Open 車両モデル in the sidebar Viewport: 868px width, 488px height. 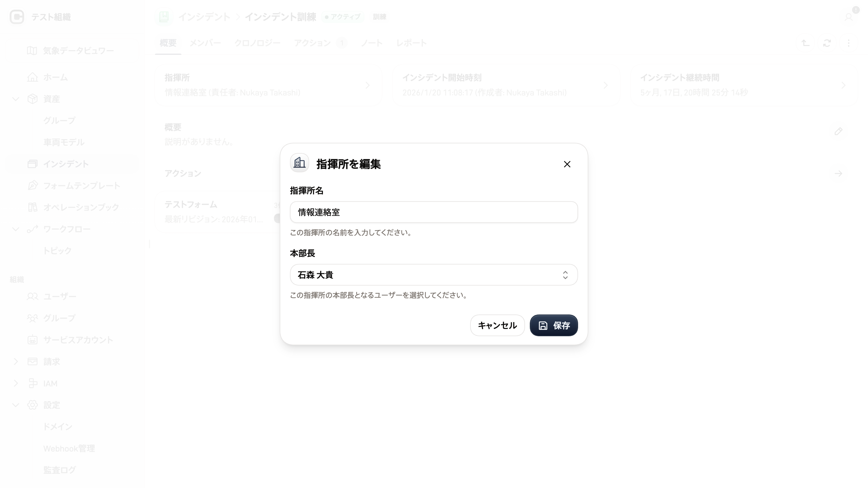(x=64, y=142)
